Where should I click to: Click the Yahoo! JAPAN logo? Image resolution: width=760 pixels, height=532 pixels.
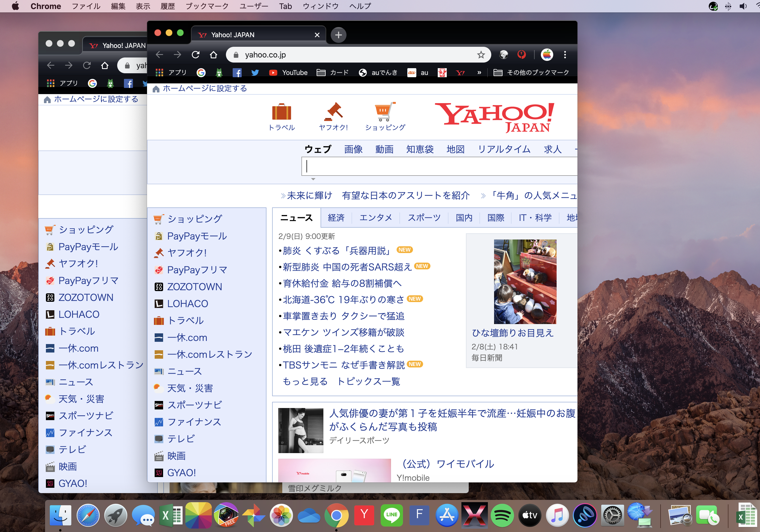coord(495,118)
